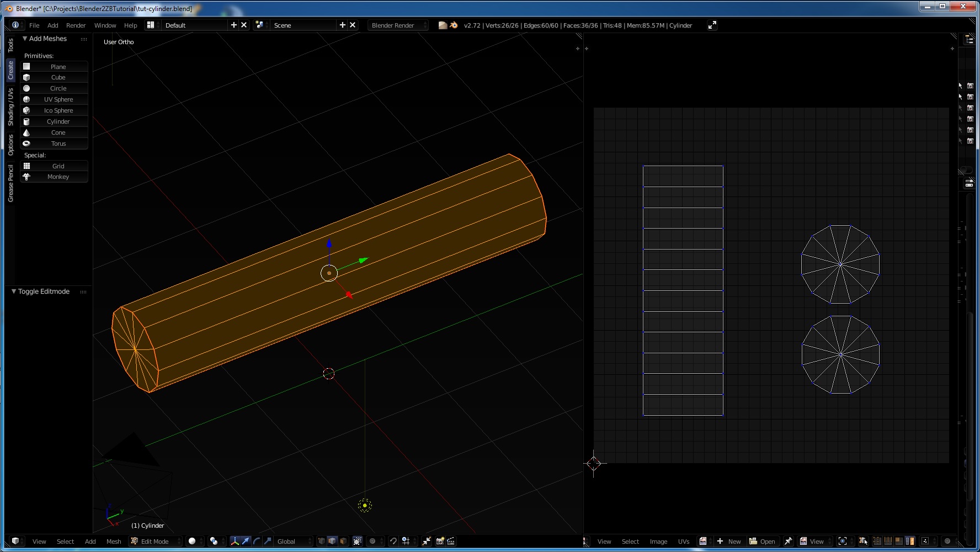Select vertex select mode icon
Viewport: 980px width, 552px height.
(322, 541)
